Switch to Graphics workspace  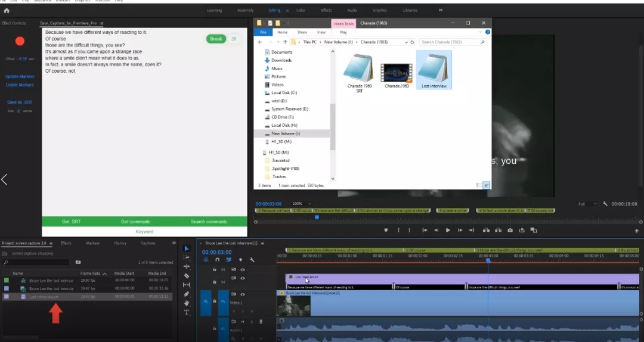[379, 10]
